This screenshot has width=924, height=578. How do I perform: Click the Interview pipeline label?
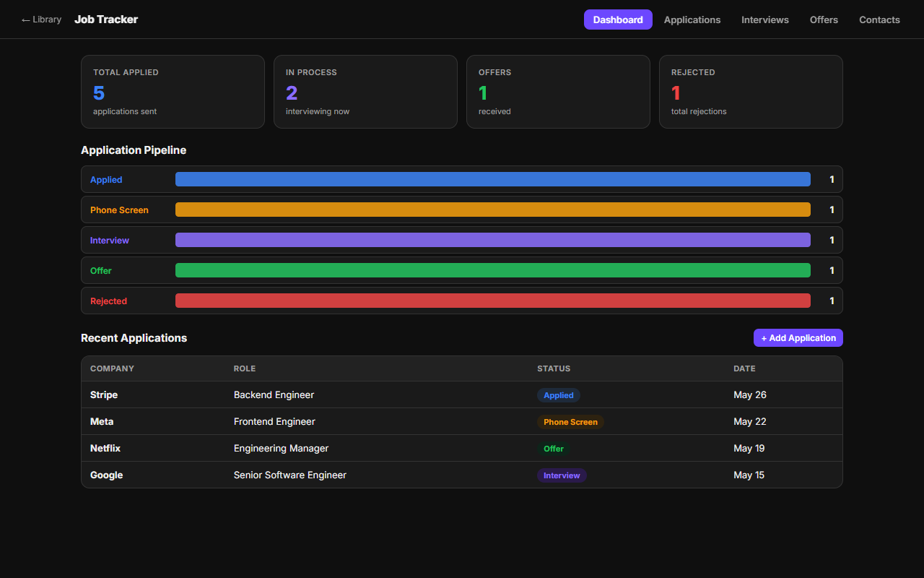(x=110, y=241)
